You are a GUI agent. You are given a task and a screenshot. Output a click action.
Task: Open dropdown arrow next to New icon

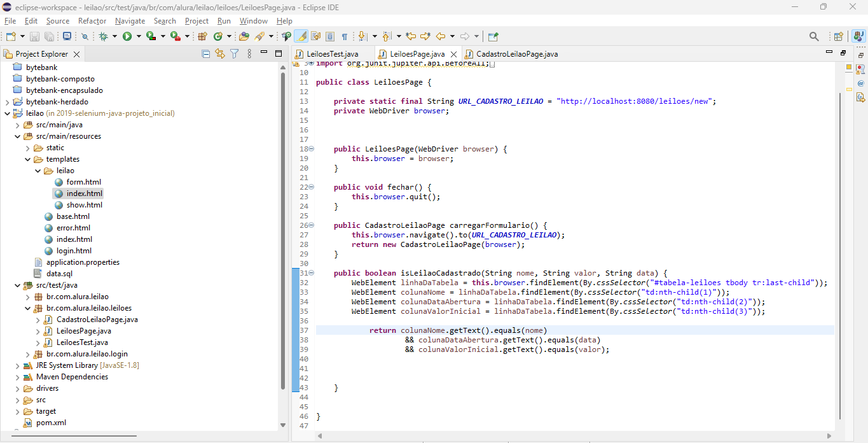pos(22,36)
